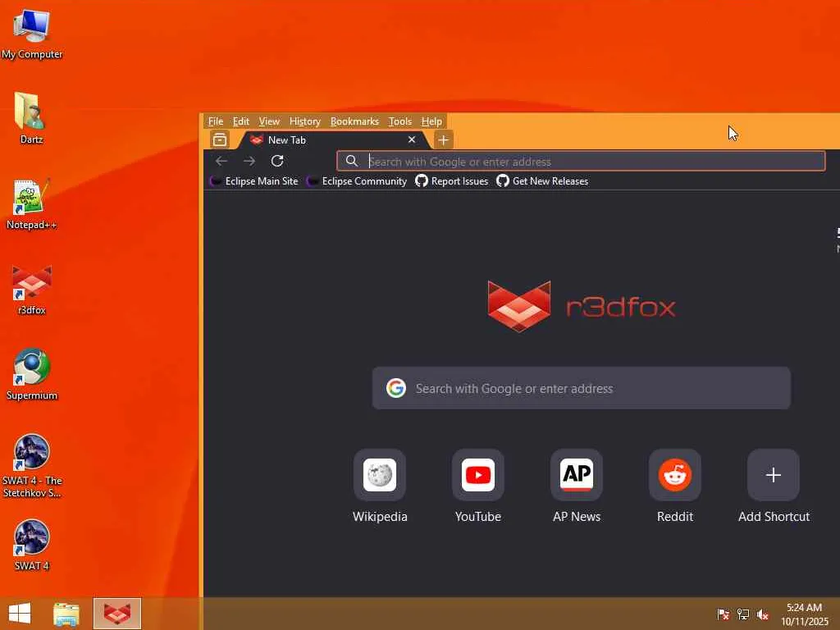Image resolution: width=840 pixels, height=630 pixels.
Task: Launch r3dfox desktop shortcut
Action: pyautogui.click(x=31, y=290)
